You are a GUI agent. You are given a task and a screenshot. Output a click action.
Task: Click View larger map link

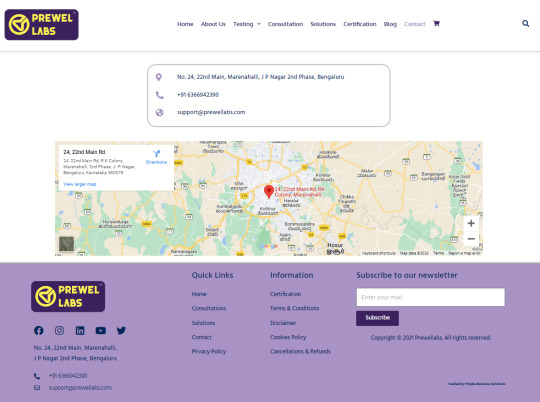[80, 184]
